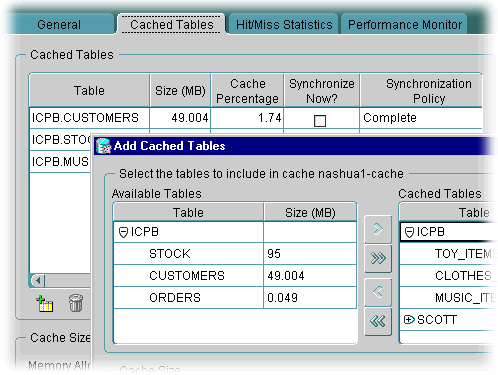The width and height of the screenshot is (498, 375).
Task: Move all tables right with double arrow
Action: click(x=378, y=258)
